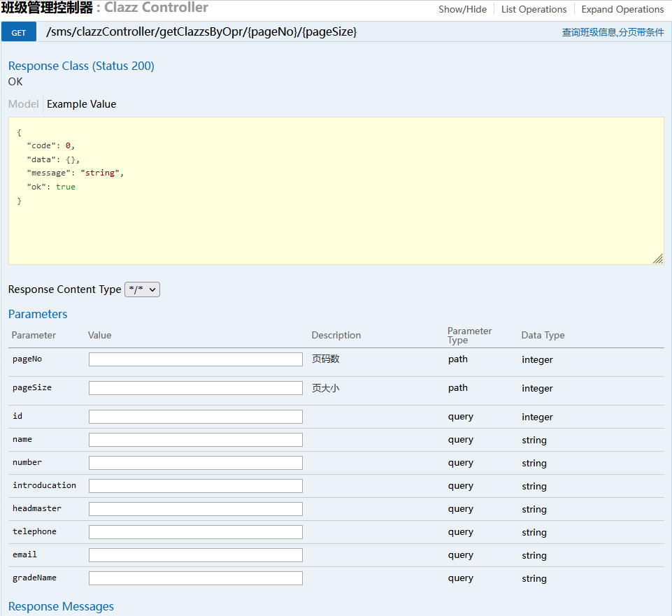This screenshot has height=616, width=672.
Task: Click the gradeName value input field
Action: tap(195, 578)
